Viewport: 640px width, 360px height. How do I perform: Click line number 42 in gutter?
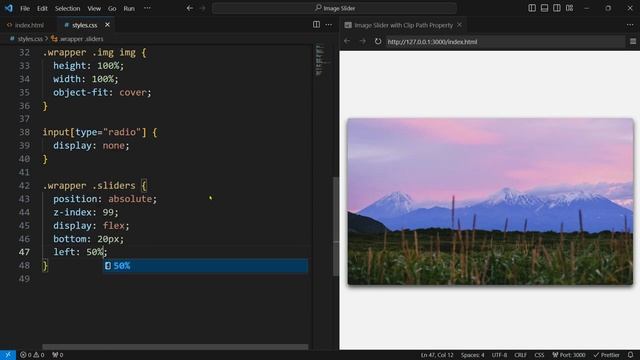[24, 185]
